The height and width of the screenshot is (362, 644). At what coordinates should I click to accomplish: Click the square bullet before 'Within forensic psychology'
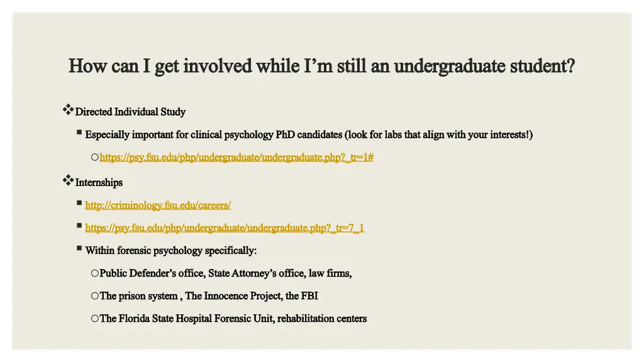[79, 248]
